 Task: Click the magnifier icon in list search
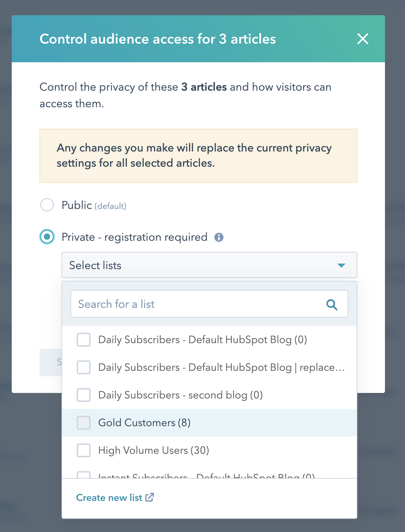(x=332, y=304)
